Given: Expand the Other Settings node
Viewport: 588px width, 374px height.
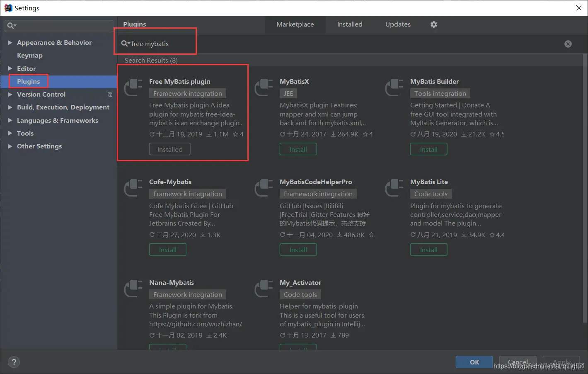Looking at the screenshot, I should point(10,146).
